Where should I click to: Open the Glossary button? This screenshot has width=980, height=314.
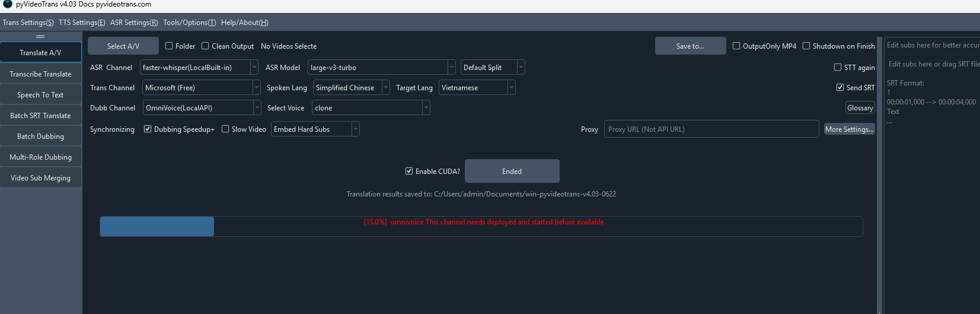click(860, 108)
